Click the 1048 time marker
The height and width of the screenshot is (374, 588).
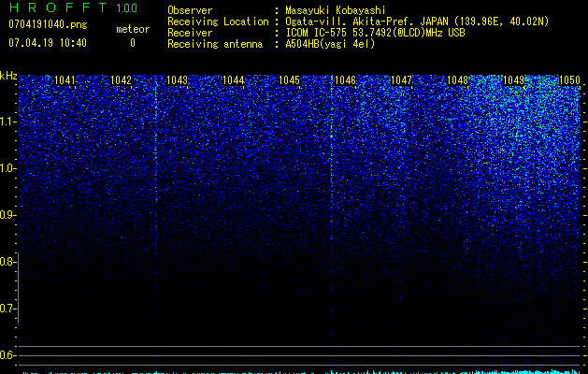(x=458, y=80)
